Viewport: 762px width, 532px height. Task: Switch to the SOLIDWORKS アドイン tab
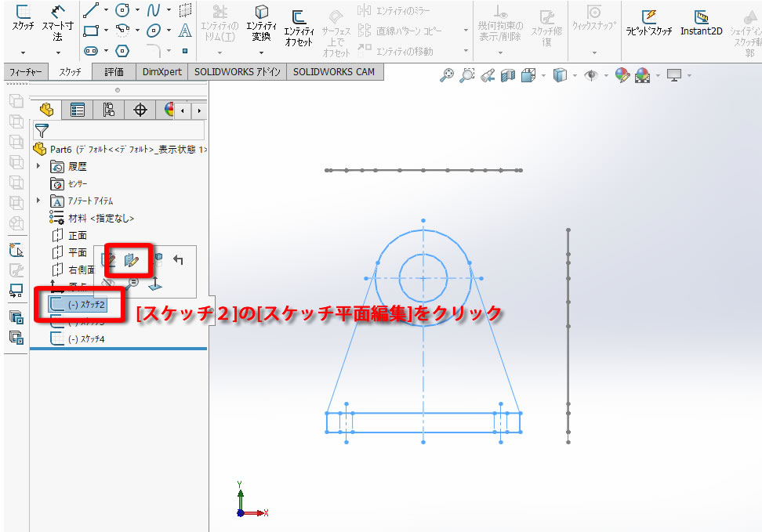[x=238, y=72]
